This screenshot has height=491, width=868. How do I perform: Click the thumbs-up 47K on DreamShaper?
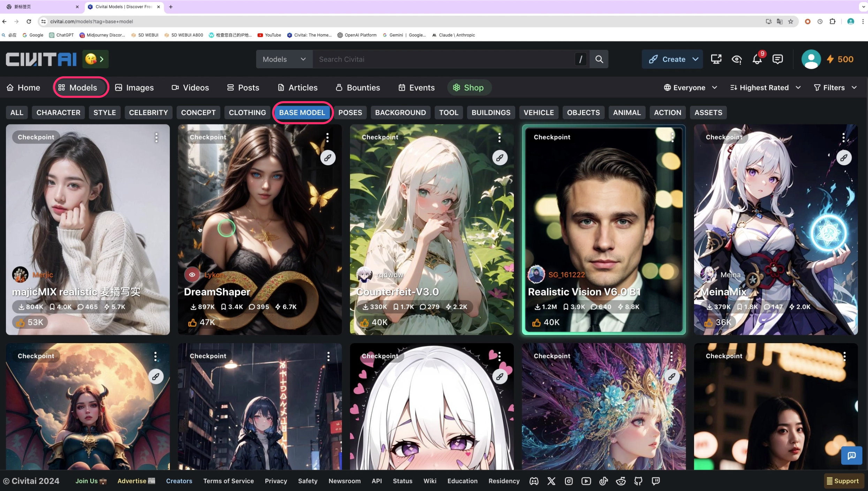[201, 322]
